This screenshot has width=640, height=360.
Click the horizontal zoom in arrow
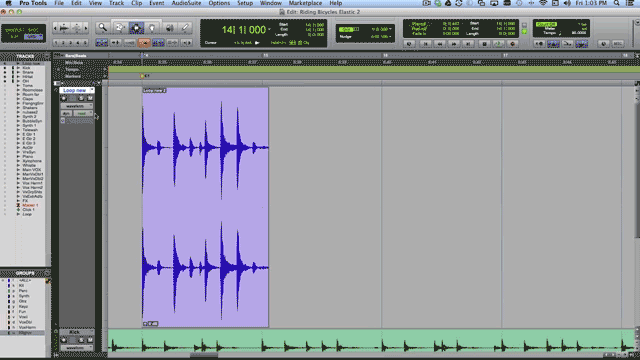(86, 28)
